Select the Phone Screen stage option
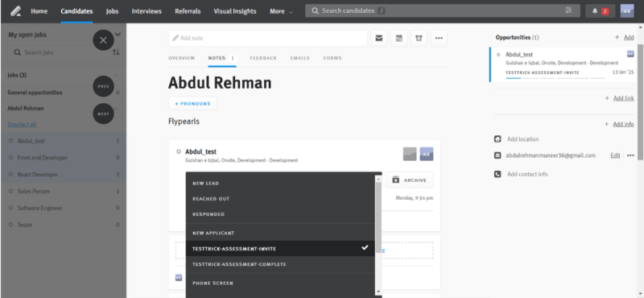The height and width of the screenshot is (298, 644). coord(280,284)
